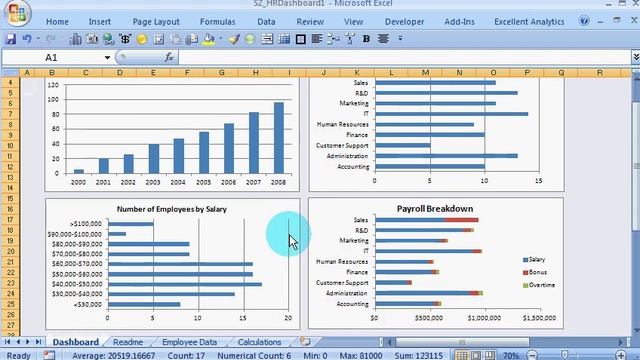The height and width of the screenshot is (360, 640).
Task: Switch to the Calculations sheet tab
Action: point(259,342)
